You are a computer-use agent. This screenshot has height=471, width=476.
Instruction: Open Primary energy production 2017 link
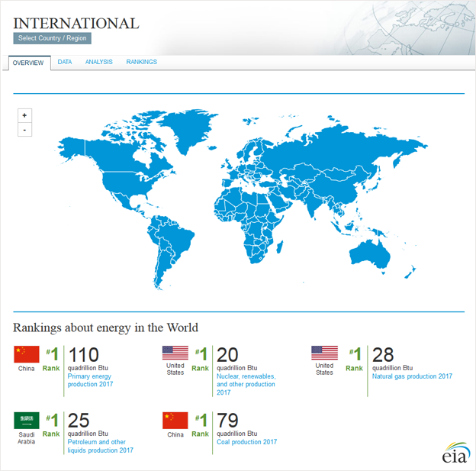coord(90,380)
